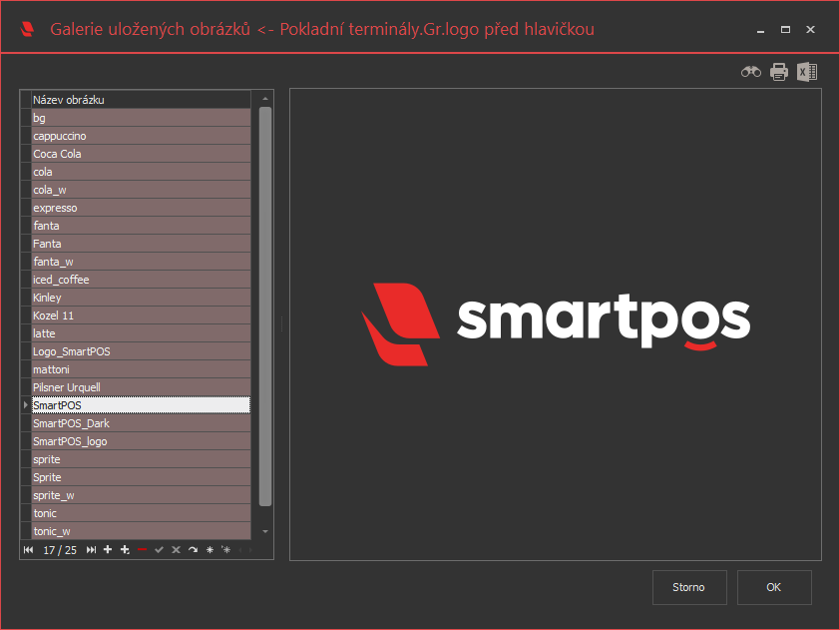Select the 'Kozel 11' row
This screenshot has height=630, width=840.
(x=141, y=315)
